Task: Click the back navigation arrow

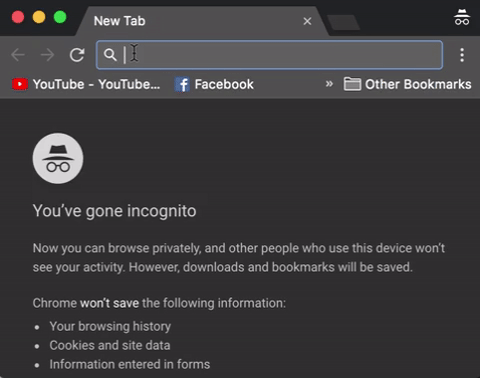Action: coord(18,55)
